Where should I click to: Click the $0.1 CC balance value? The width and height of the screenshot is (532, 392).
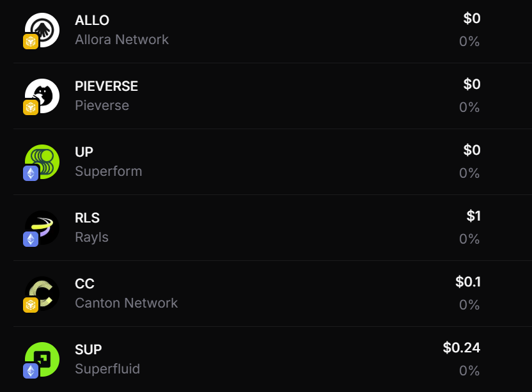pos(467,282)
